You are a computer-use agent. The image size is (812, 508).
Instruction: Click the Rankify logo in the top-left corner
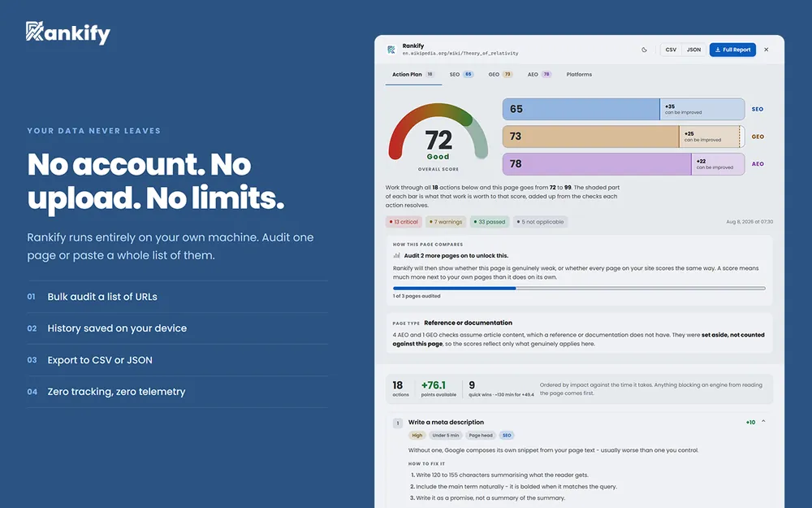(68, 33)
